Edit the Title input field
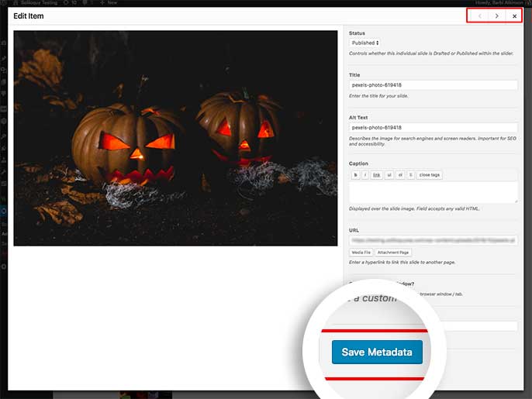Image resolution: width=532 pixels, height=399 pixels. 434,85
